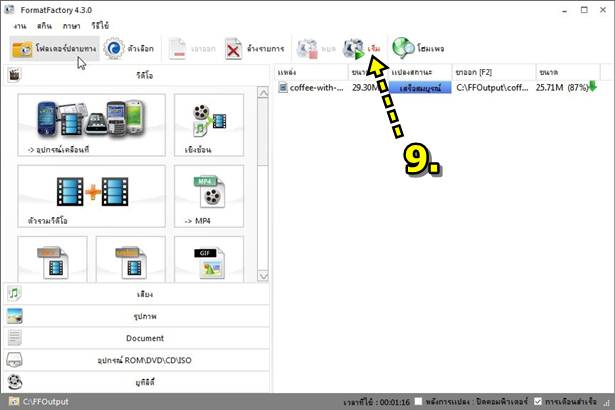Open the Skin (สกิน) menu
This screenshot has height=410, width=615.
pyautogui.click(x=44, y=26)
